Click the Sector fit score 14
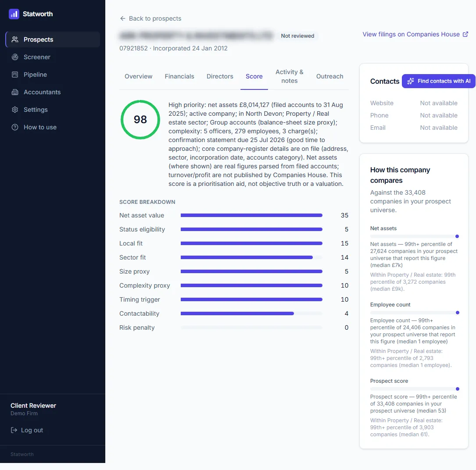 tap(344, 257)
